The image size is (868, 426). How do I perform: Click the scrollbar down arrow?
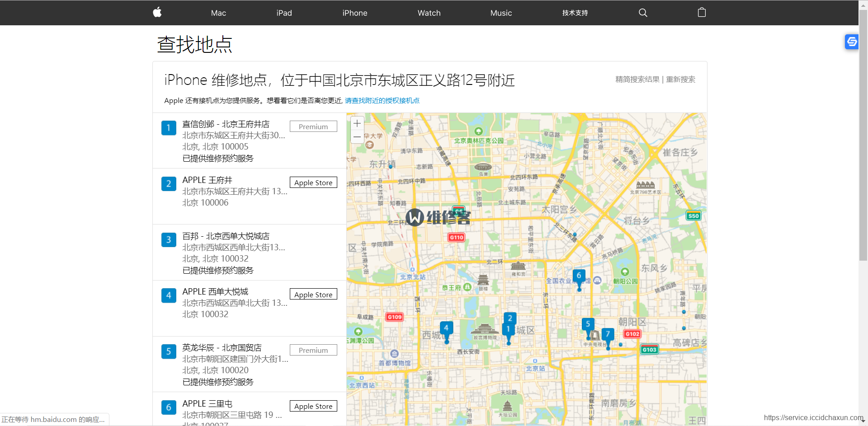point(863,421)
